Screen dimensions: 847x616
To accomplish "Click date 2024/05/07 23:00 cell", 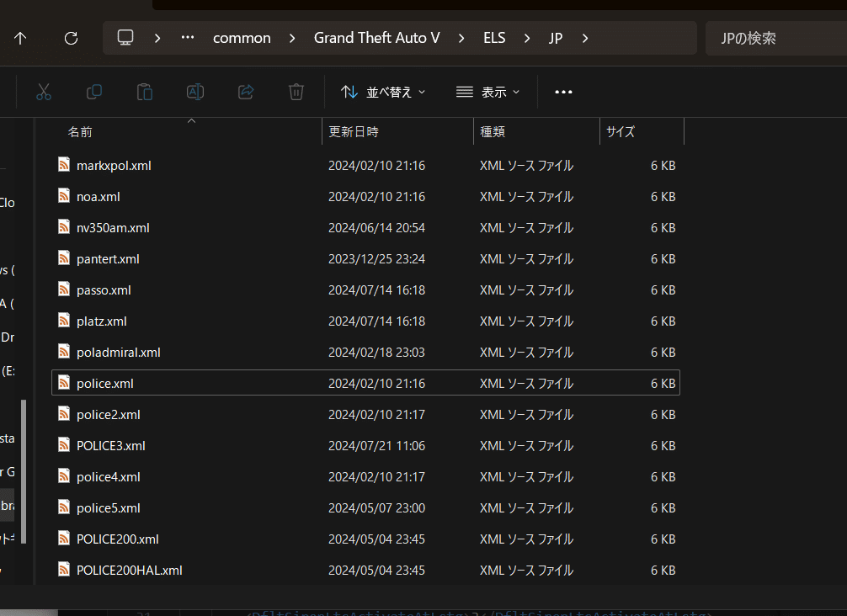I will 376,508.
